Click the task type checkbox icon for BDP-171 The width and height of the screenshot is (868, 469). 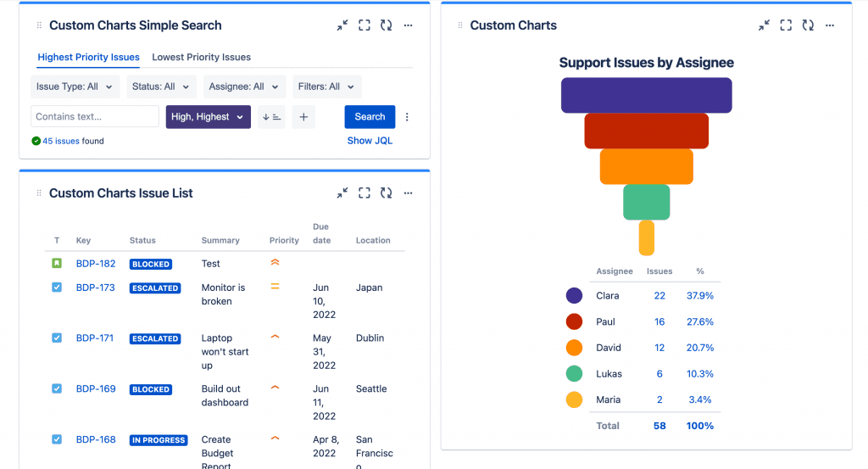pyautogui.click(x=57, y=338)
